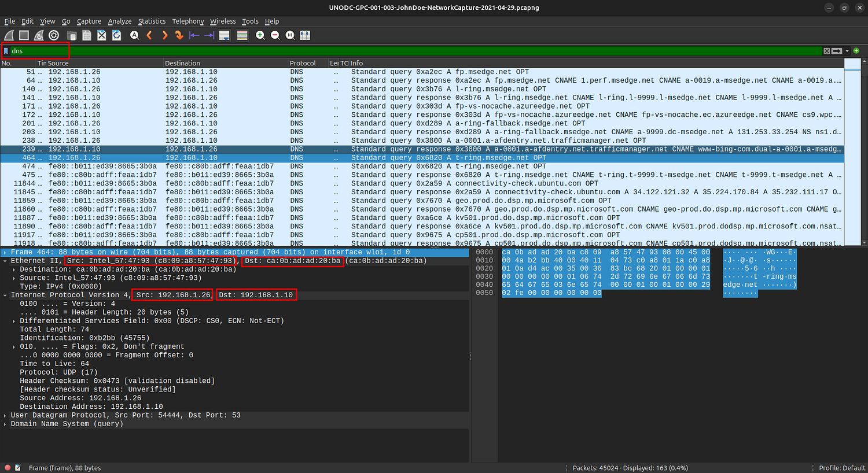Toggle packet list colorization
Viewport: 868px width, 473px height.
point(242,35)
